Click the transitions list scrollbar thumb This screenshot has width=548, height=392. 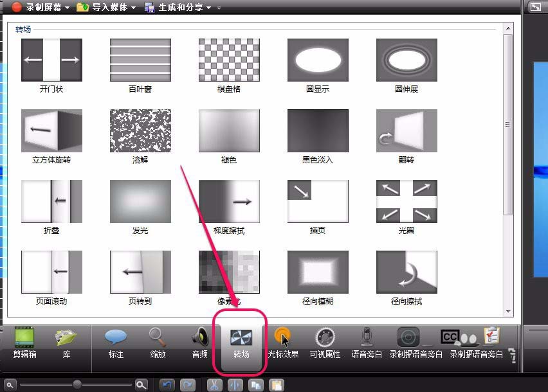click(508, 125)
